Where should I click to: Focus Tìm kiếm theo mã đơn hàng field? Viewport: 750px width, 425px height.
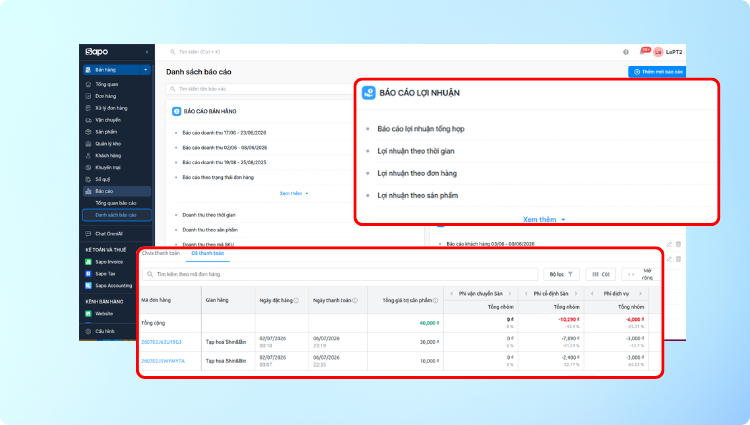[340, 274]
